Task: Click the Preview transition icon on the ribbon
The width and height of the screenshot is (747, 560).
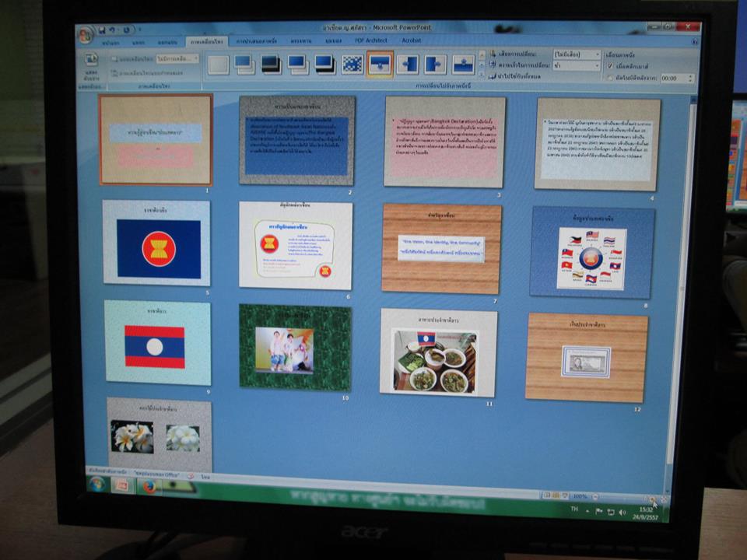Action: click(x=91, y=62)
